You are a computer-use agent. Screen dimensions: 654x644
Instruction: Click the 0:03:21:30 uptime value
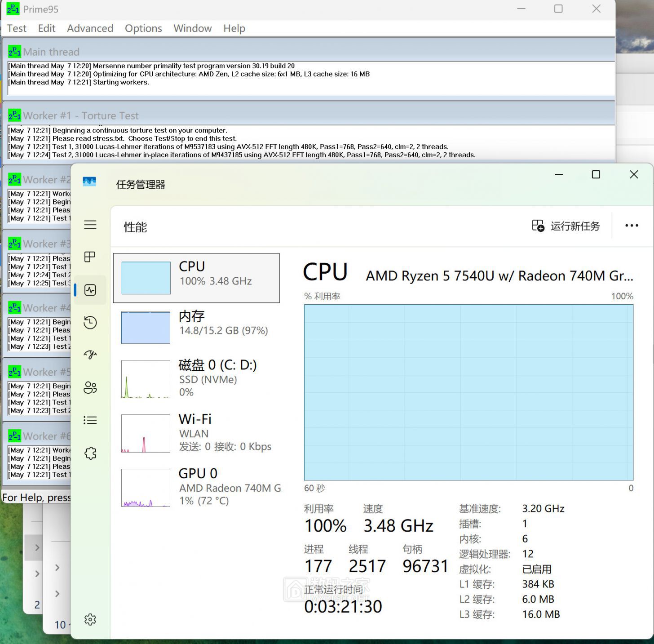[x=343, y=606]
